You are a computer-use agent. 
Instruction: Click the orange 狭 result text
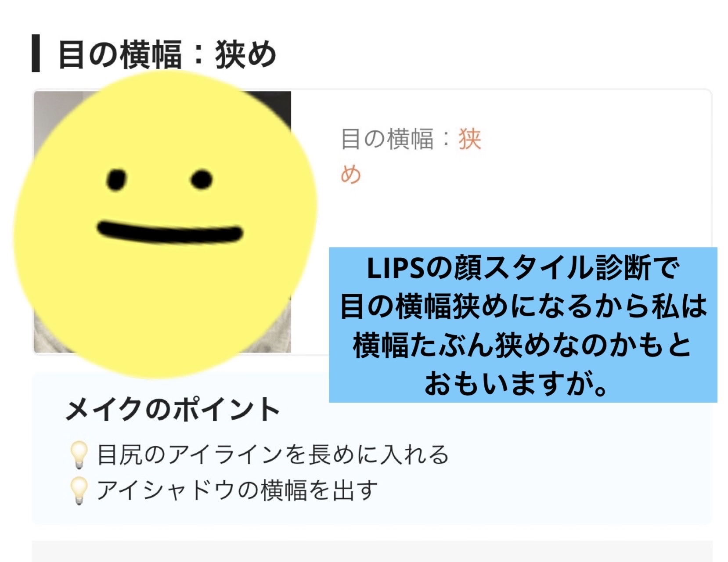pos(470,139)
